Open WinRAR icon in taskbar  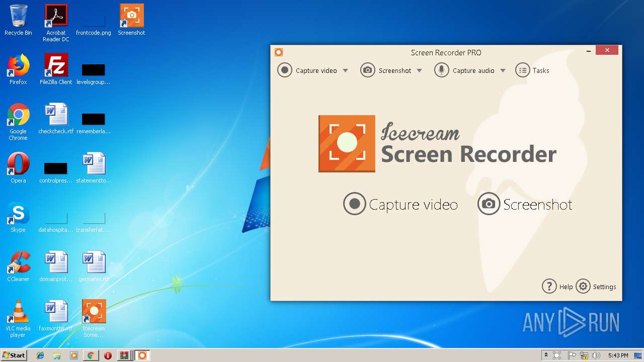click(124, 355)
